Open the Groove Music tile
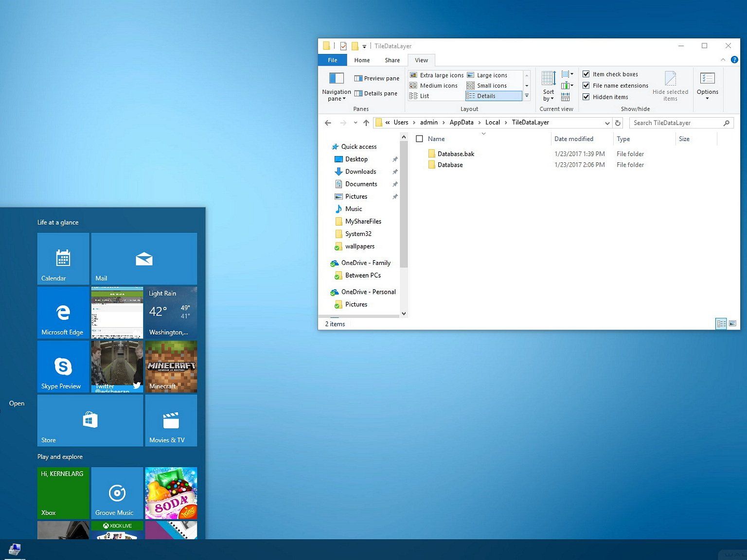The width and height of the screenshot is (747, 560). [x=117, y=493]
